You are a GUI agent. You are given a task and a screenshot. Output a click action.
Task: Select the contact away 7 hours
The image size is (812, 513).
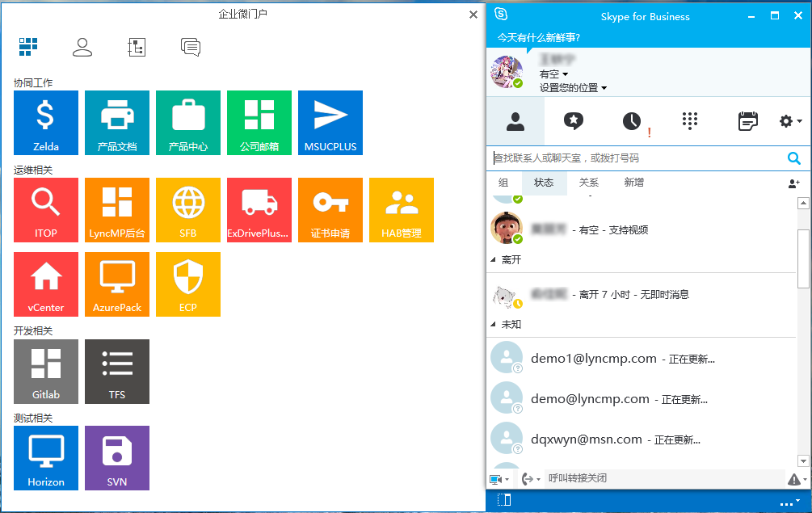(x=641, y=294)
